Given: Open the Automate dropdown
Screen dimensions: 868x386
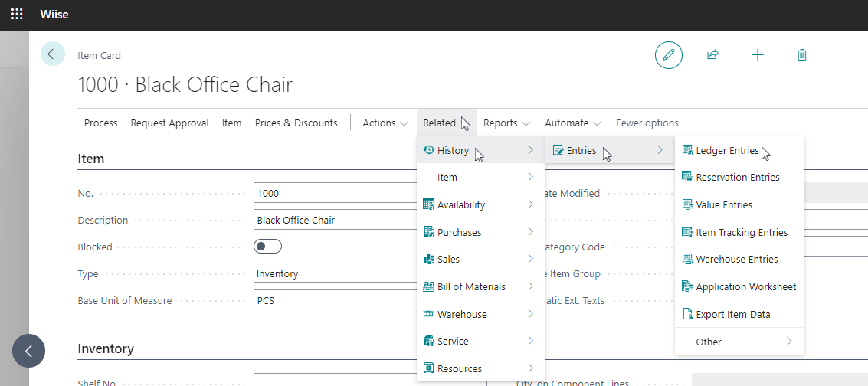Looking at the screenshot, I should pos(572,123).
